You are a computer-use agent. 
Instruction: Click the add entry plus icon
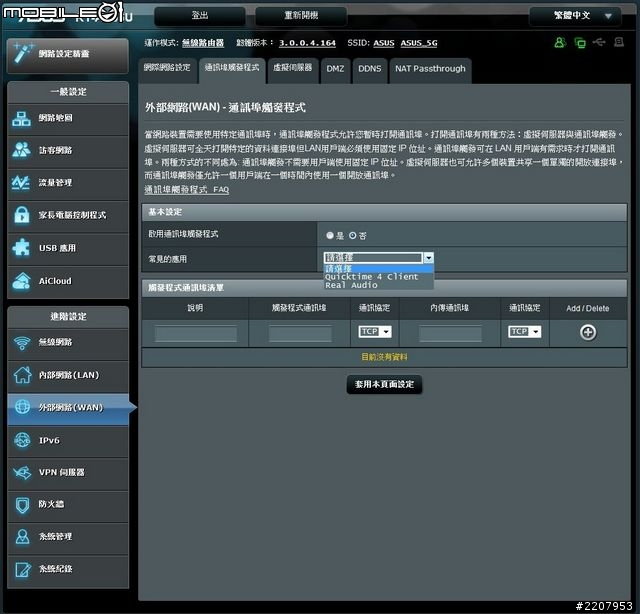(x=588, y=332)
